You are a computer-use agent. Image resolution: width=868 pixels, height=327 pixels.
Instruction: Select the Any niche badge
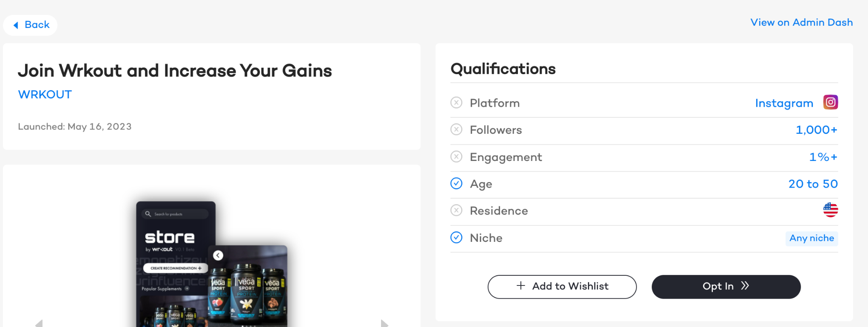tap(811, 238)
